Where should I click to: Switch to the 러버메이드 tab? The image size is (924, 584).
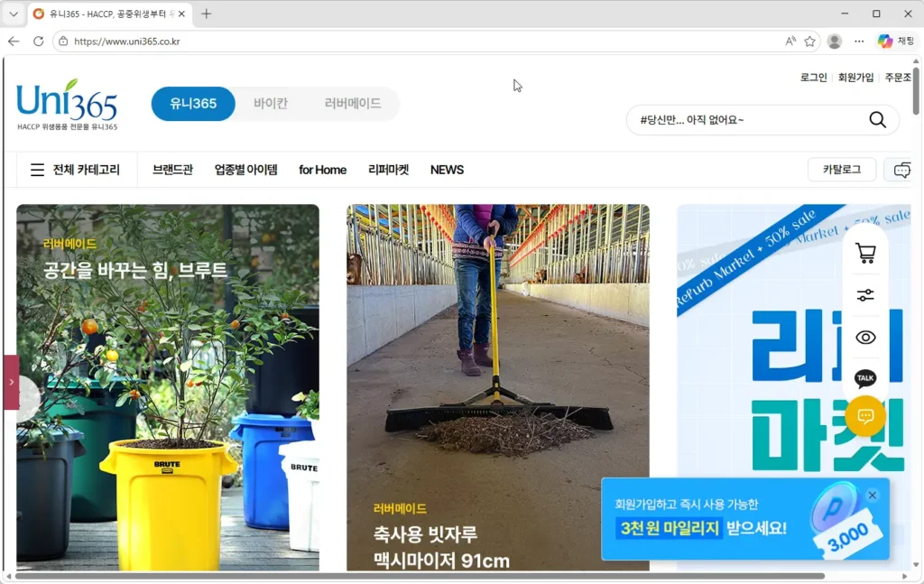point(353,104)
